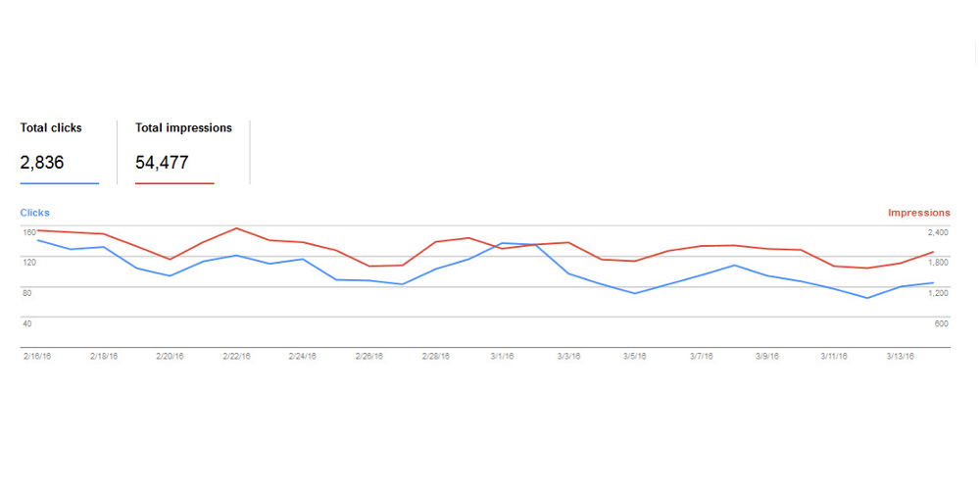
Task: Click the 2,836 clicks value
Action: pos(42,163)
